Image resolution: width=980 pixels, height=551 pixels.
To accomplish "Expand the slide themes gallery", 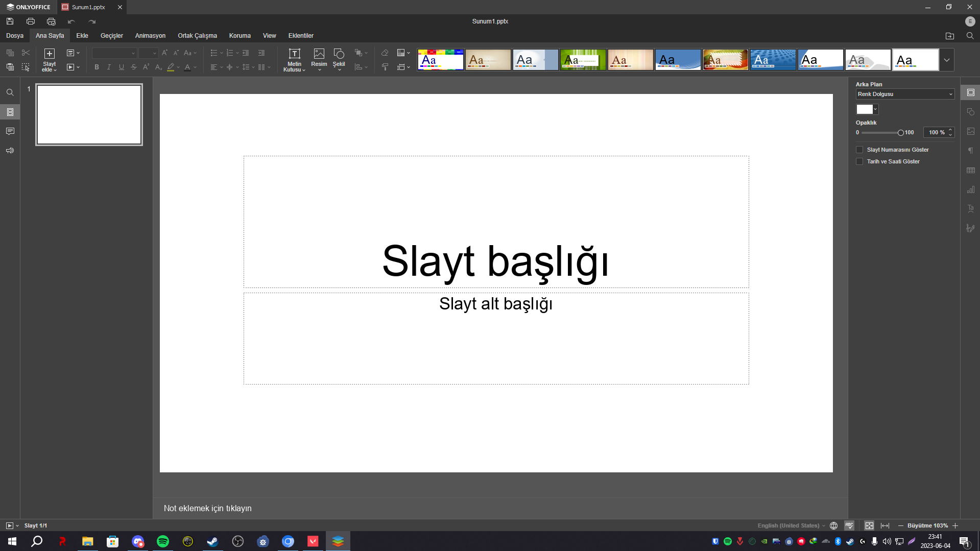I will pos(947,60).
